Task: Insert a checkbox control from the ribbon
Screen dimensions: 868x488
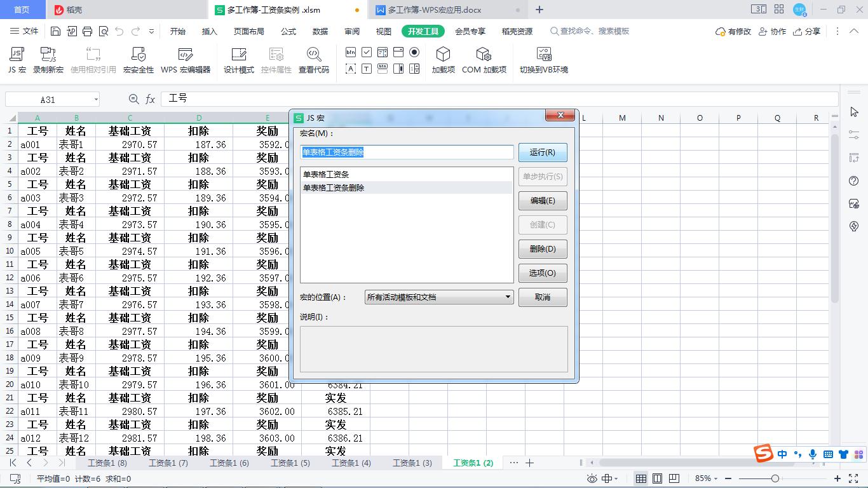Action: 367,52
